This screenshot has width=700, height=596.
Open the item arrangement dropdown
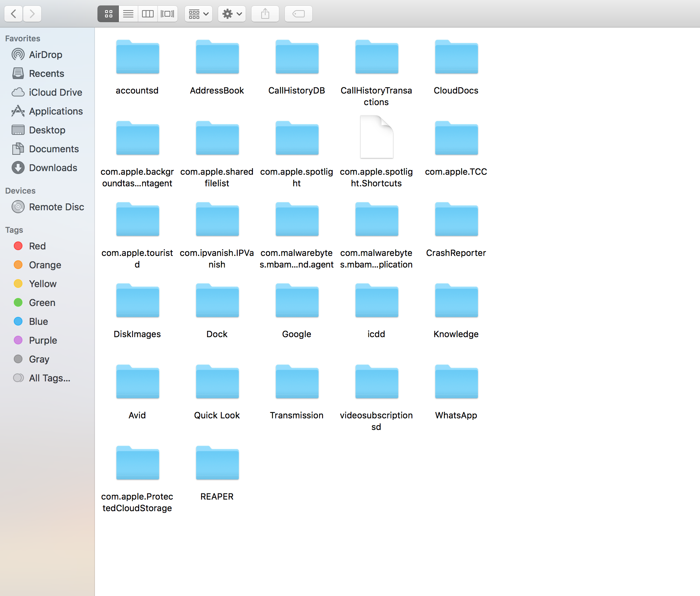coord(199,14)
